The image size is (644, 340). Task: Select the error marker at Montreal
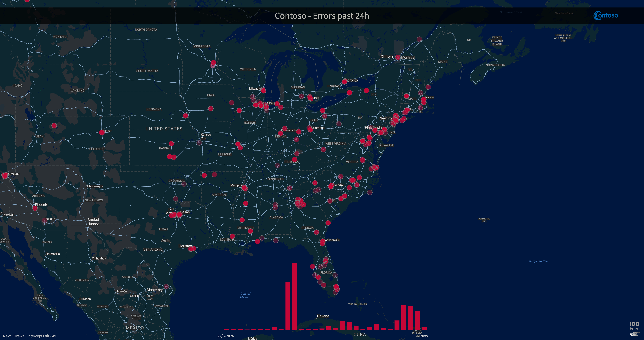coord(398,57)
